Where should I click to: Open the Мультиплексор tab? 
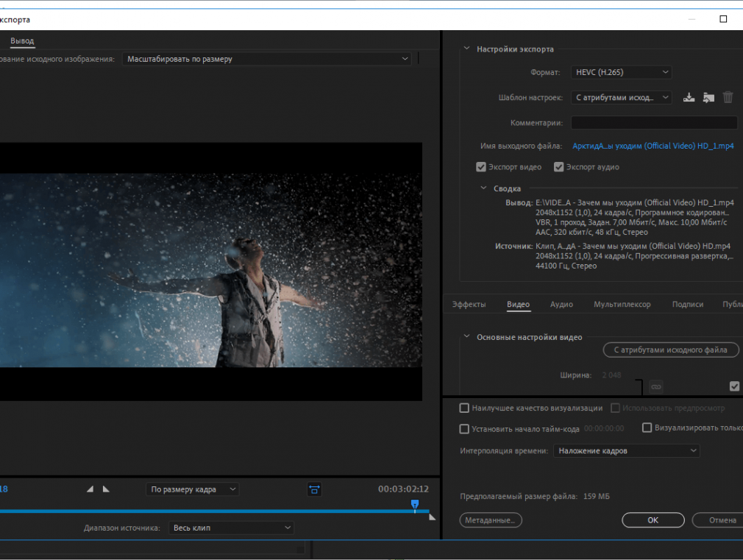pos(622,305)
